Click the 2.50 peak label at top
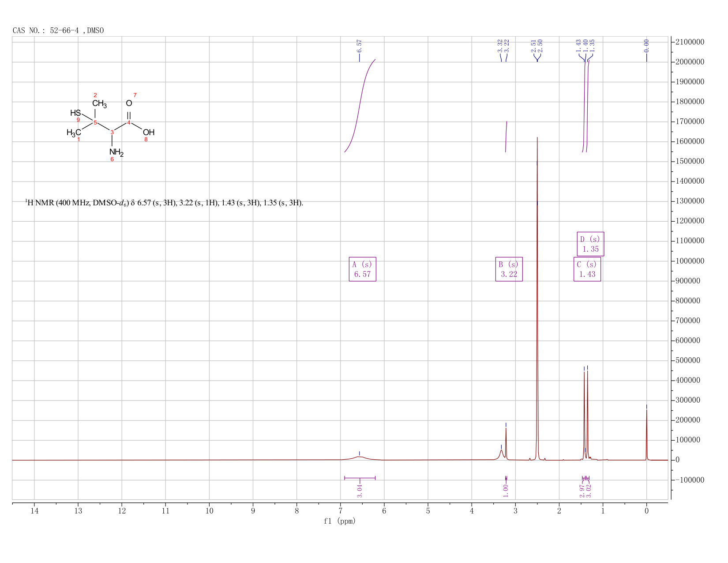This screenshot has width=728, height=563. coord(540,45)
